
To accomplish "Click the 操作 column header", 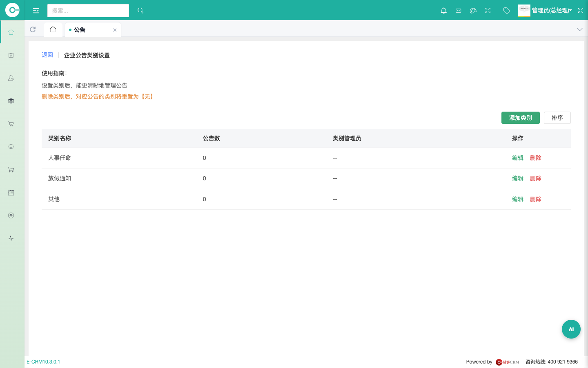I will click(x=518, y=138).
